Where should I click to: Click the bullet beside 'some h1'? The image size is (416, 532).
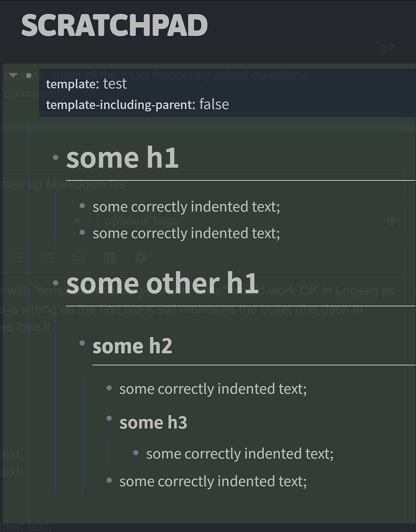[55, 157]
